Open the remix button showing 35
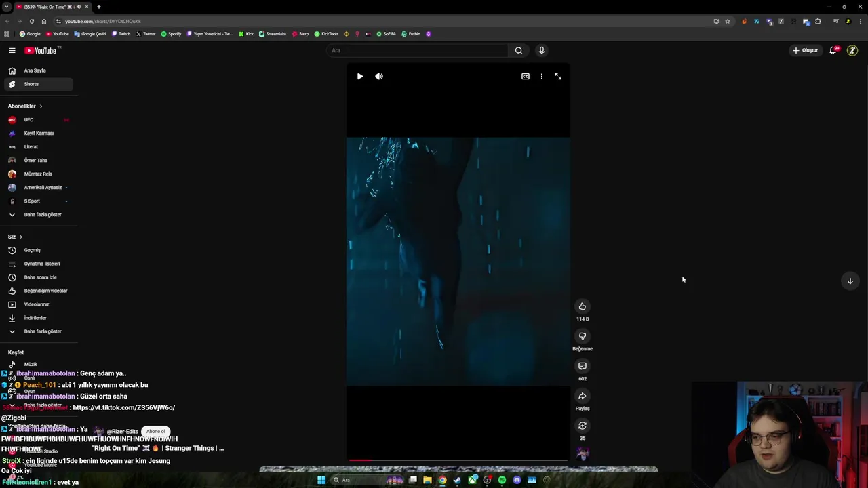 coord(583,426)
